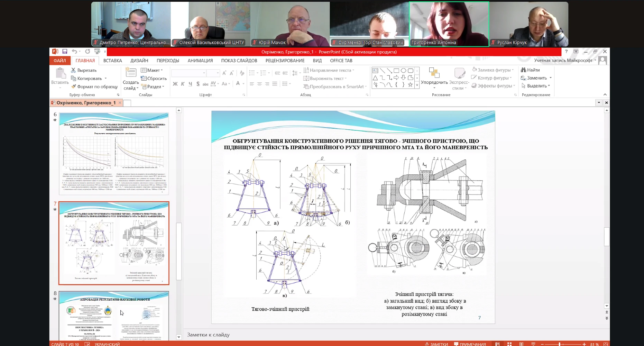This screenshot has height=346, width=644.
Task: Select slide 8 thumbnail in panel
Action: (x=114, y=316)
